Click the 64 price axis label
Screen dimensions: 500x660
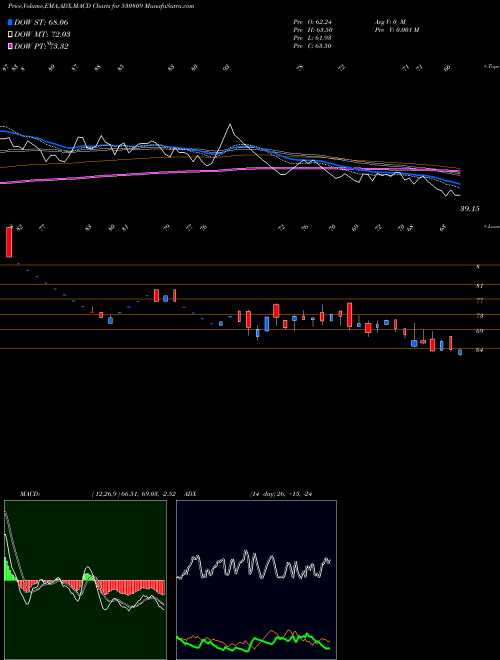point(479,350)
